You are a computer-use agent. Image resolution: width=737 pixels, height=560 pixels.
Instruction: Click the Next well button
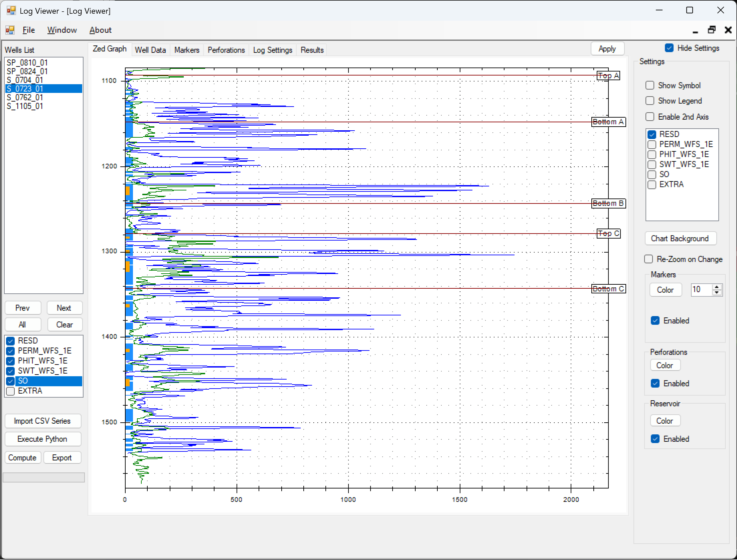point(64,308)
